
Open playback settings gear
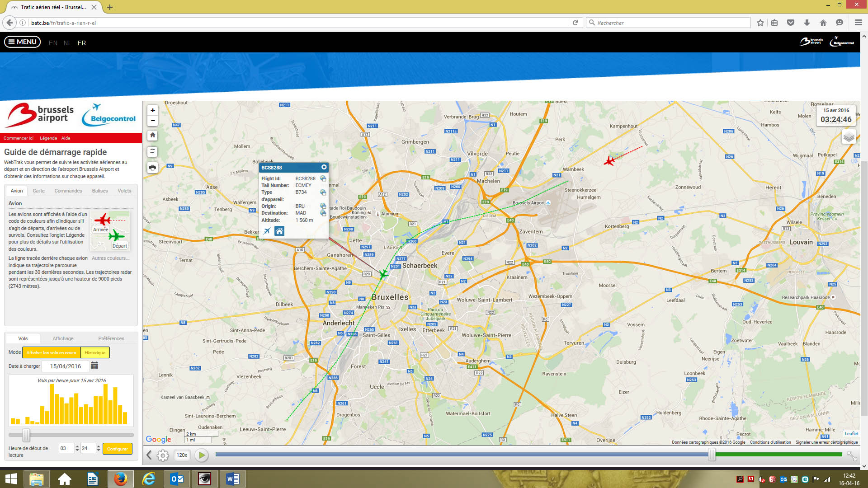coord(163,455)
